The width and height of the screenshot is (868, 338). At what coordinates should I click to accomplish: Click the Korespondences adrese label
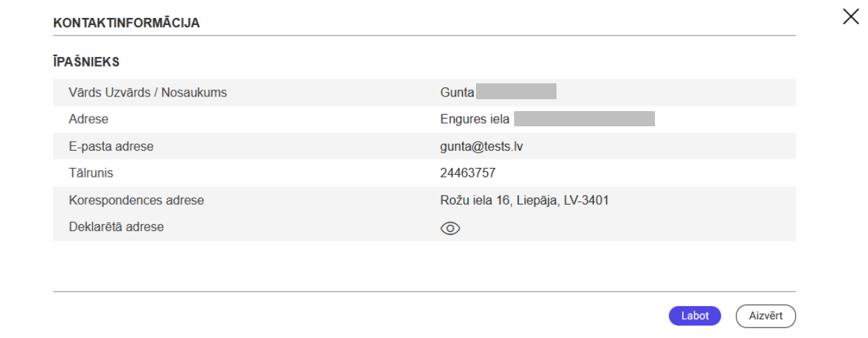click(136, 201)
